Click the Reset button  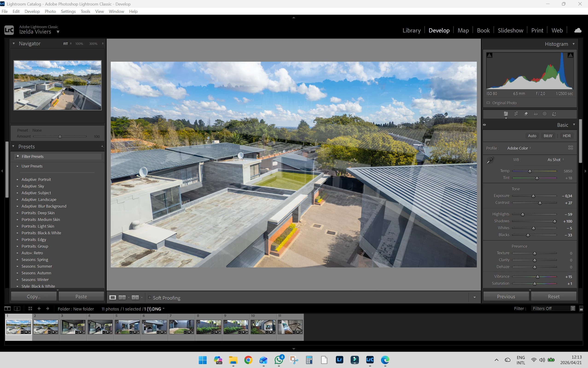click(x=553, y=296)
